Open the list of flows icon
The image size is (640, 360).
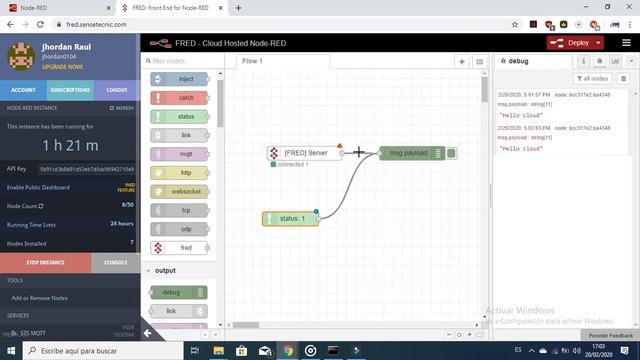480,62
